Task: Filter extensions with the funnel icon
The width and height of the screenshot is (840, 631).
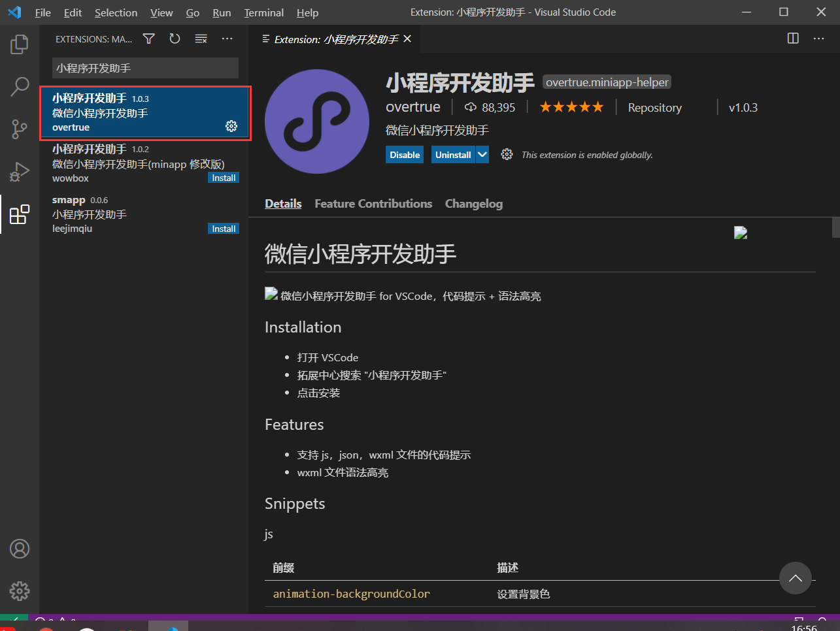Action: [149, 39]
